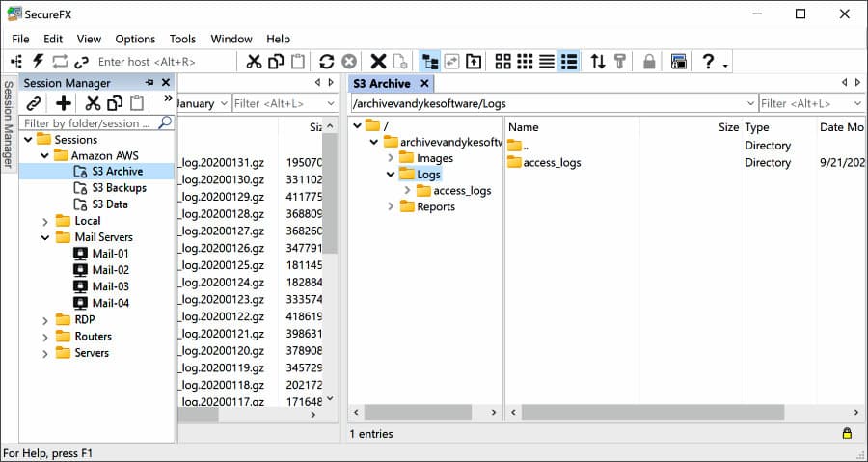
Task: Open the access_logs directory in file list
Action: click(x=552, y=163)
